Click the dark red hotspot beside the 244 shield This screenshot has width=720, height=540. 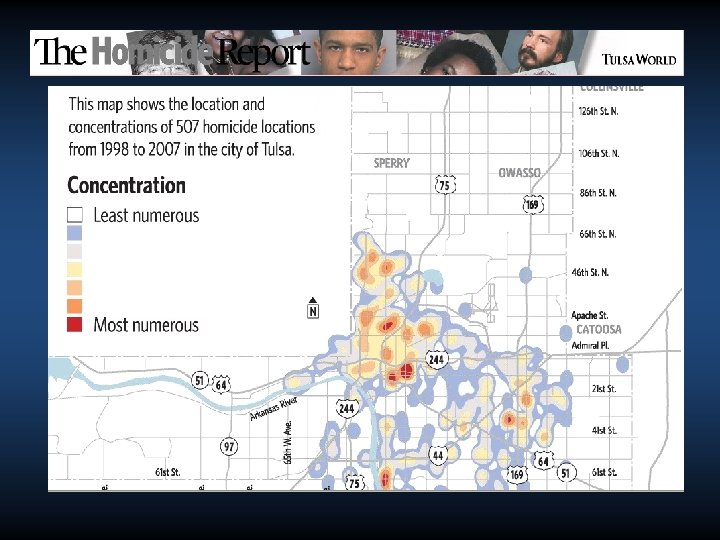406,370
